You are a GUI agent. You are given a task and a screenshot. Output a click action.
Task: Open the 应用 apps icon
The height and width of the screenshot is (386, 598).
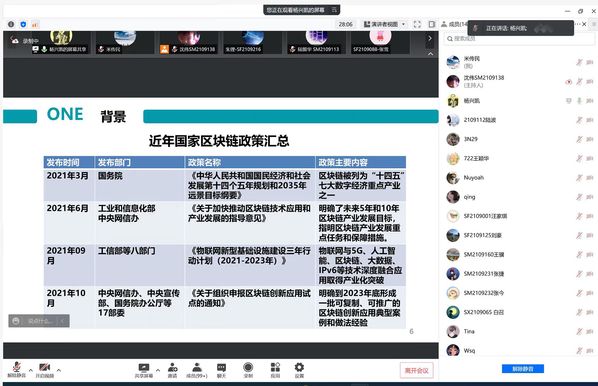click(x=275, y=370)
